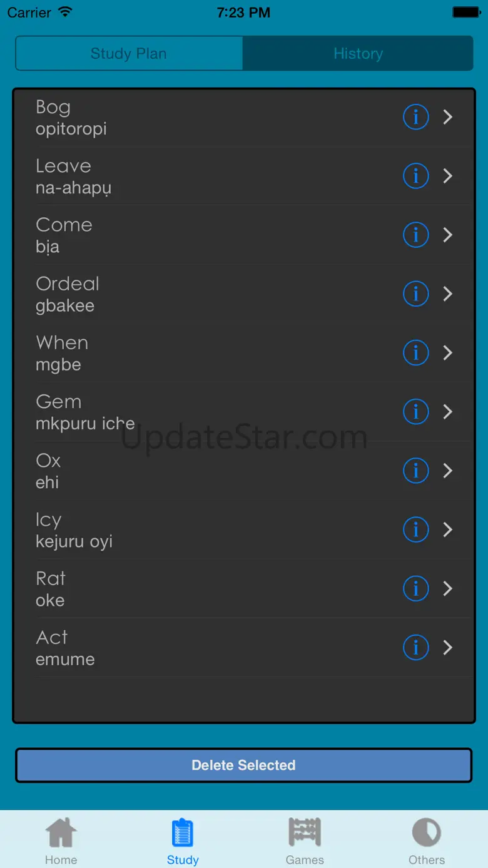
Task: Go to the Games abacus icon
Action: (305, 833)
